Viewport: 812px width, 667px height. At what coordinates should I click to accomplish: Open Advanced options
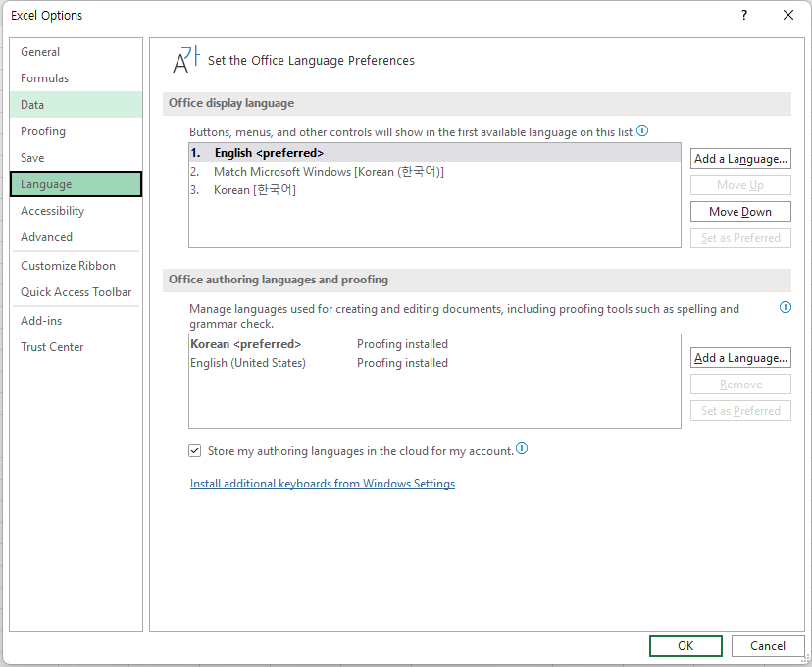click(76, 237)
